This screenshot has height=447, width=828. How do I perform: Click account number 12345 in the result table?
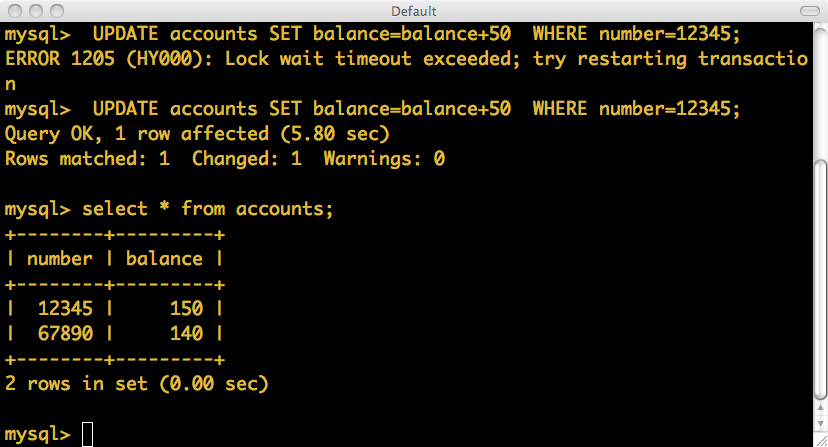tap(65, 308)
